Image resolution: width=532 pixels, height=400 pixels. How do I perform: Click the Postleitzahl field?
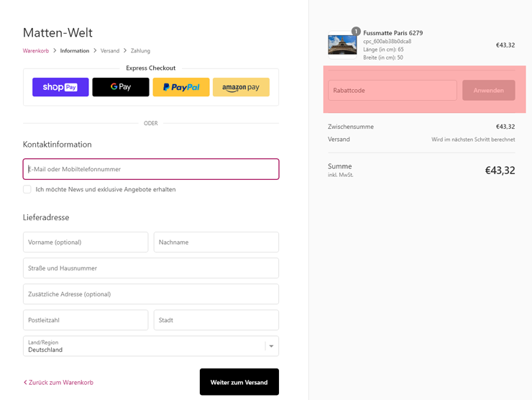[86, 320]
